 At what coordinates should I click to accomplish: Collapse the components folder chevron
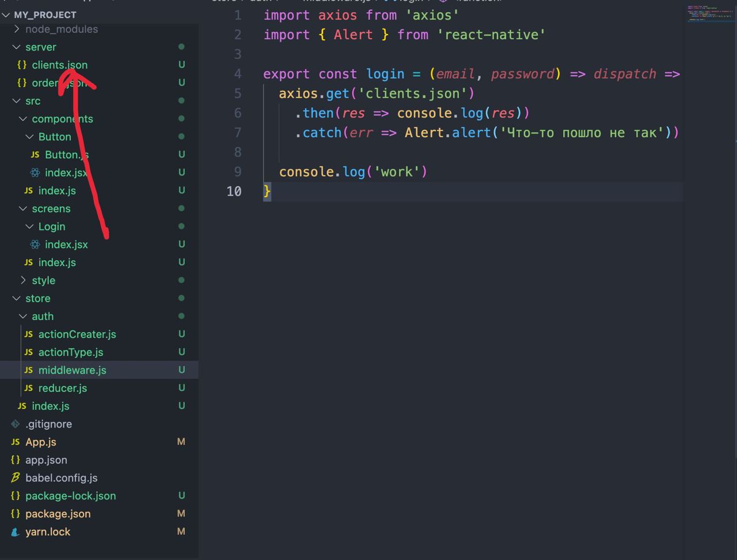pyautogui.click(x=23, y=119)
